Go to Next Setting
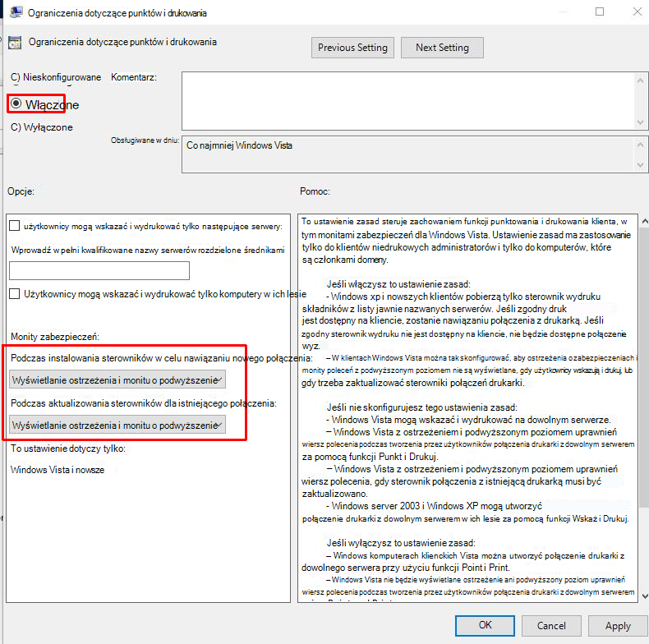649x644 pixels. [442, 48]
